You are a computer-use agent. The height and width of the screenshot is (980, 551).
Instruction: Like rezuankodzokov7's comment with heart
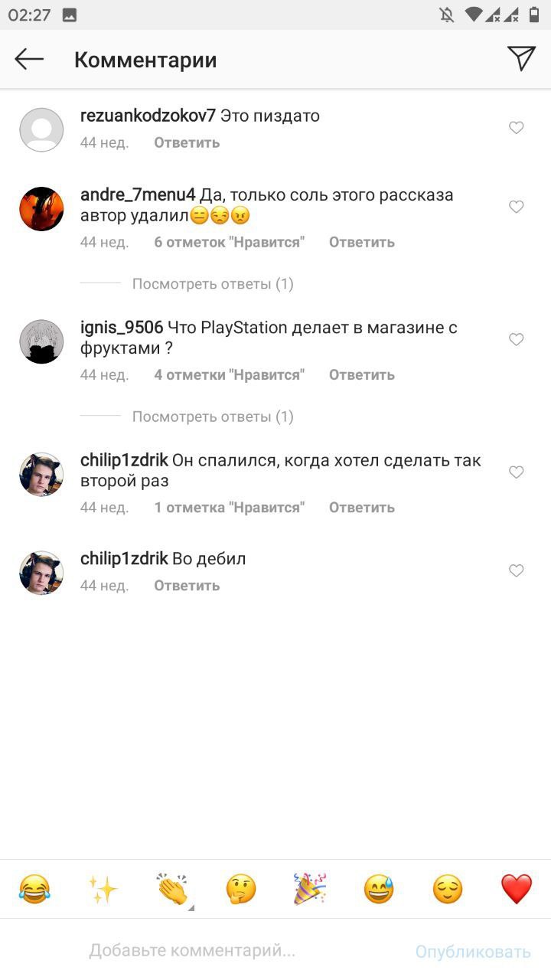[x=517, y=128]
